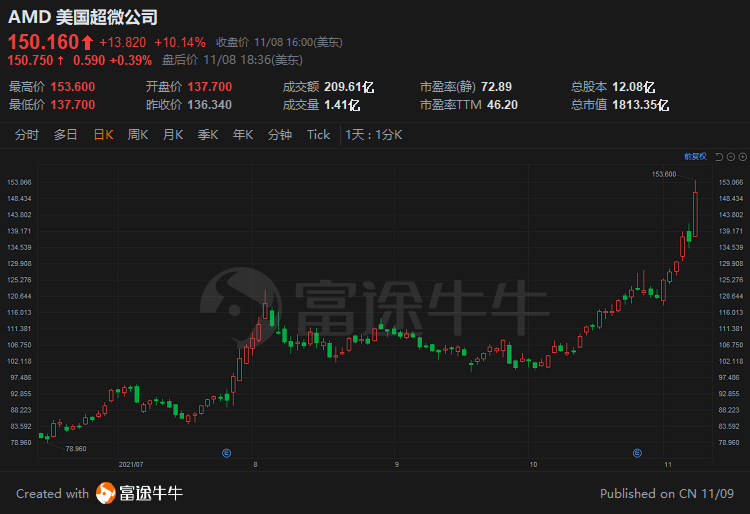
Task: Click the earnings marker icon near August
Action: click(x=227, y=453)
